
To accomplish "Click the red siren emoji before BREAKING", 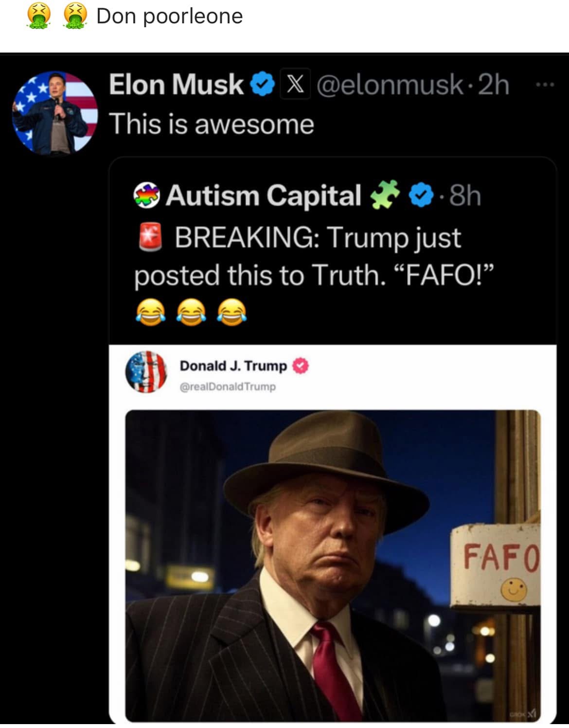I will [150, 238].
